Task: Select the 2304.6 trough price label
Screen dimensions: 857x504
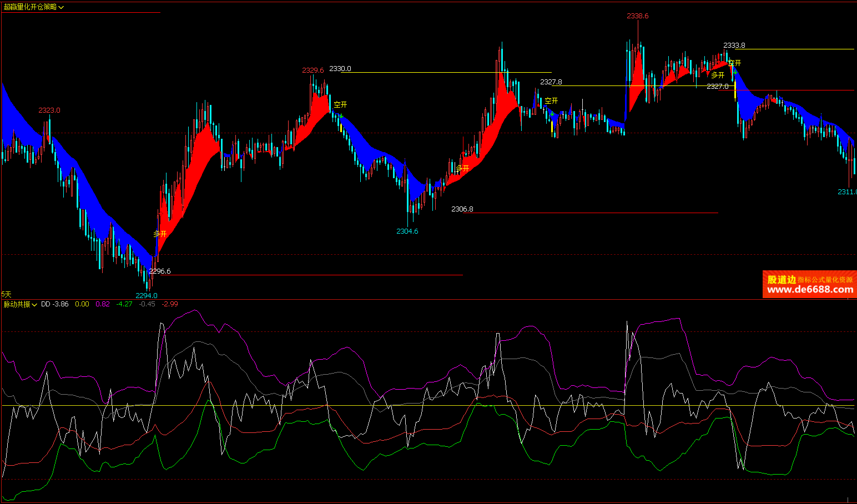Action: pyautogui.click(x=407, y=231)
